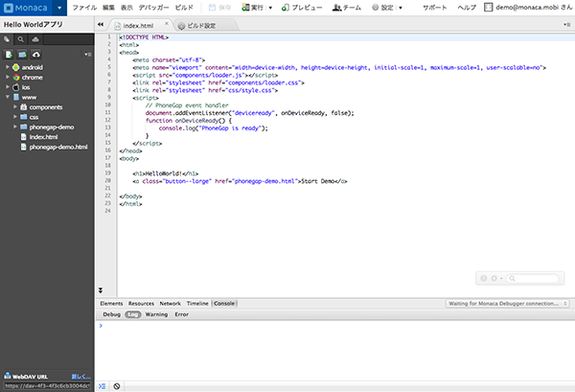Expand the android folder in tree
575x392 pixels.
8,68
